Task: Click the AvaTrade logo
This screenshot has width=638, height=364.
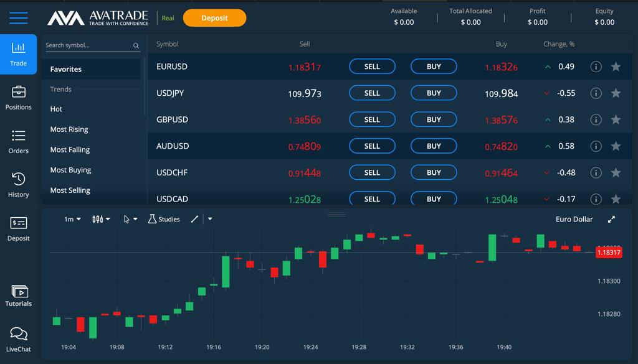Action: point(98,18)
